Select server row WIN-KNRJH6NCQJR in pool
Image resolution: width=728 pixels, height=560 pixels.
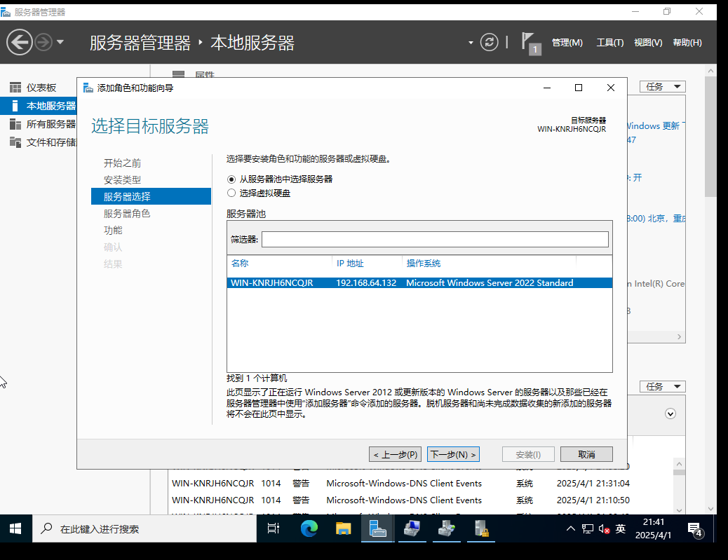click(x=419, y=283)
